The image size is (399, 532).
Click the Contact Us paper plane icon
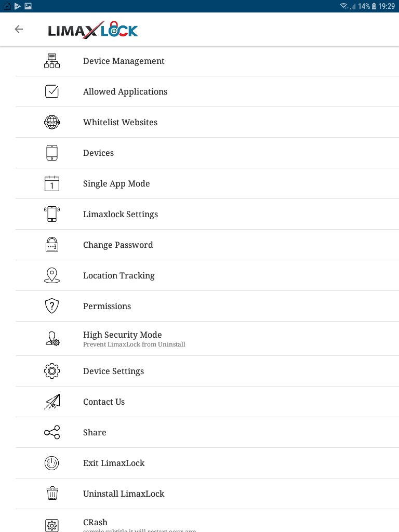coord(52,402)
